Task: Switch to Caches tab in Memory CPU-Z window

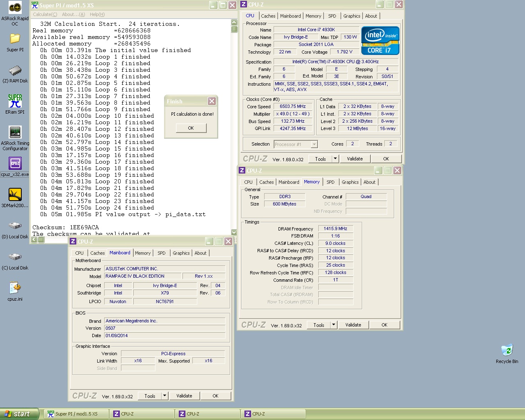Action: tap(267, 182)
